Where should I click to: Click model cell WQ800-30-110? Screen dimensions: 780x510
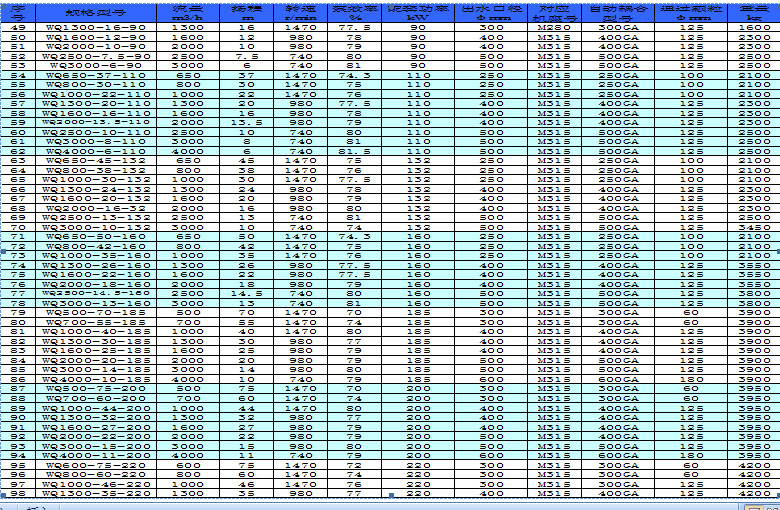tap(96, 85)
